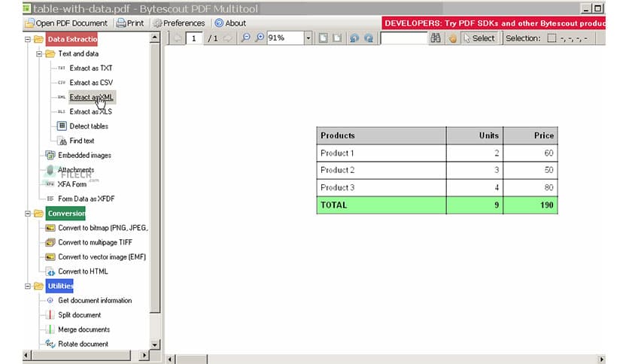629x364 pixels.
Task: Click the fit page view icon
Action: coord(323,38)
